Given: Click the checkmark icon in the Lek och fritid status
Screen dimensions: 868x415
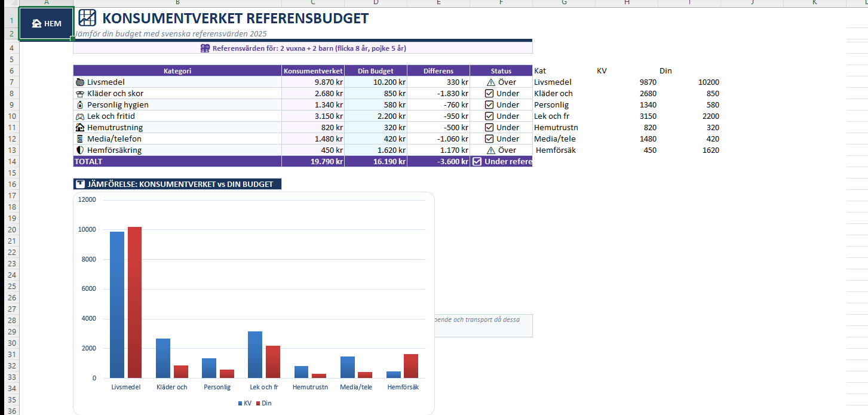Looking at the screenshot, I should coord(489,116).
